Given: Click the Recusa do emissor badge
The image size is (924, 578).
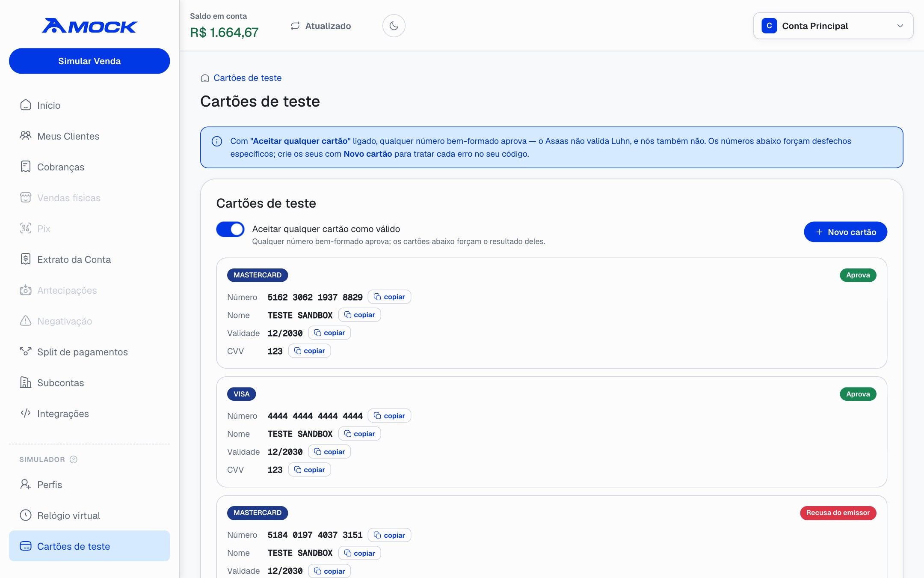Looking at the screenshot, I should (x=838, y=513).
